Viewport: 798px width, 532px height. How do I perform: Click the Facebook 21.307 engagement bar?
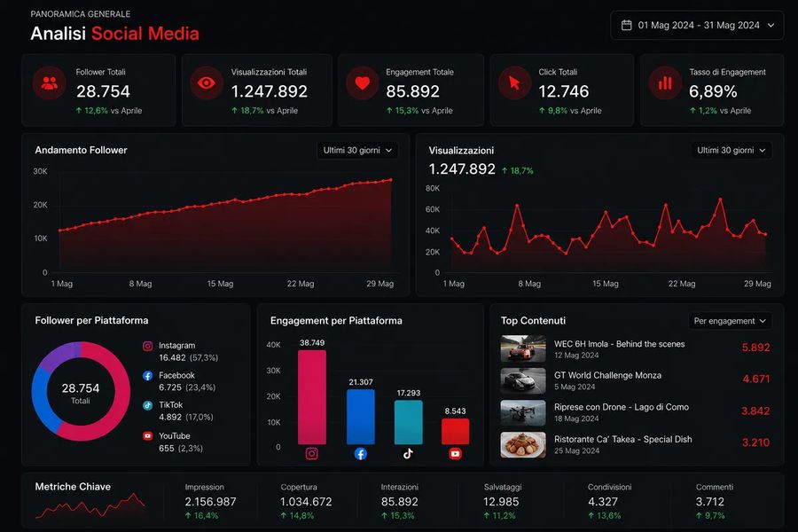coord(360,417)
